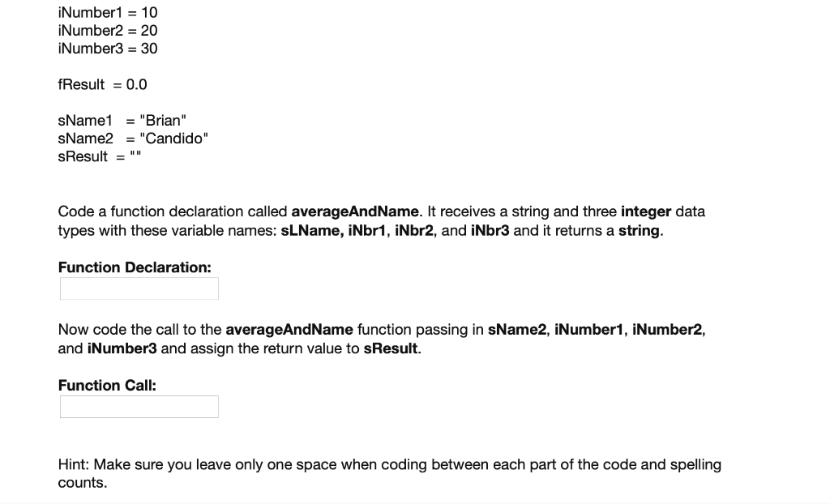Click the Function Call input box
This screenshot has width=830, height=504.
click(139, 406)
